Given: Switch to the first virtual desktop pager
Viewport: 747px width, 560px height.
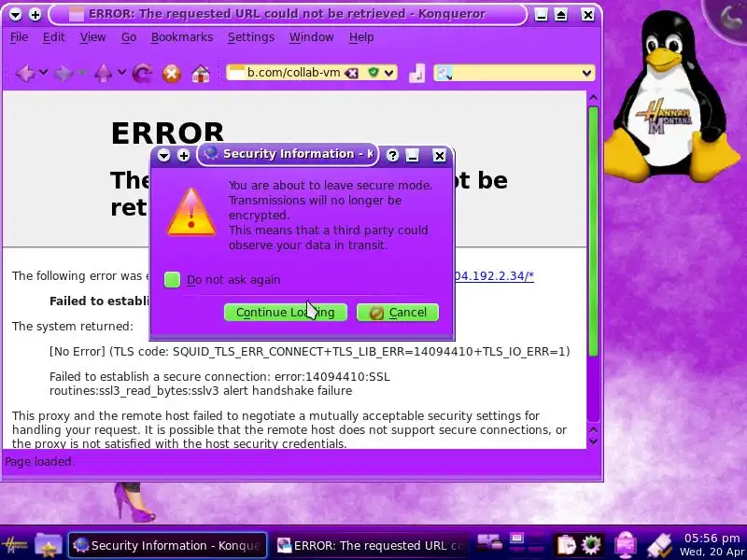Looking at the screenshot, I should click(517, 539).
